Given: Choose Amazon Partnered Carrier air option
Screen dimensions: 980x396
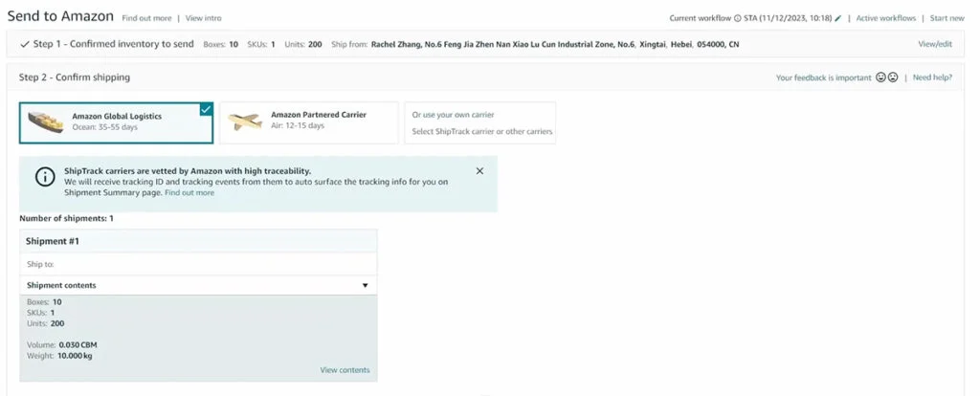Looking at the screenshot, I should tap(309, 123).
